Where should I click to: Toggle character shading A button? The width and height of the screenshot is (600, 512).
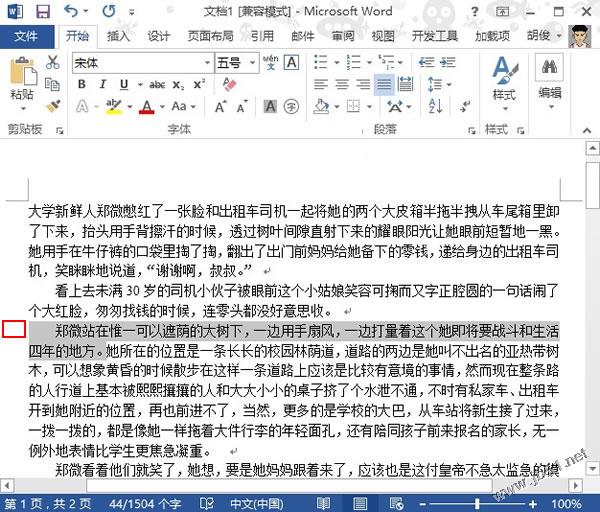[x=270, y=106]
